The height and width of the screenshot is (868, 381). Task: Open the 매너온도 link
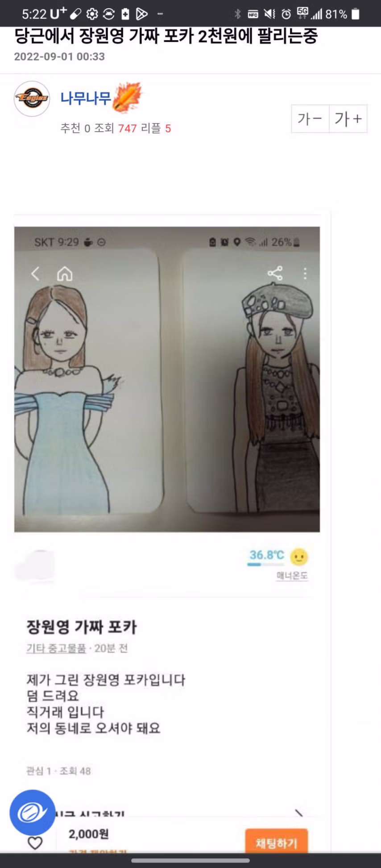(x=292, y=576)
